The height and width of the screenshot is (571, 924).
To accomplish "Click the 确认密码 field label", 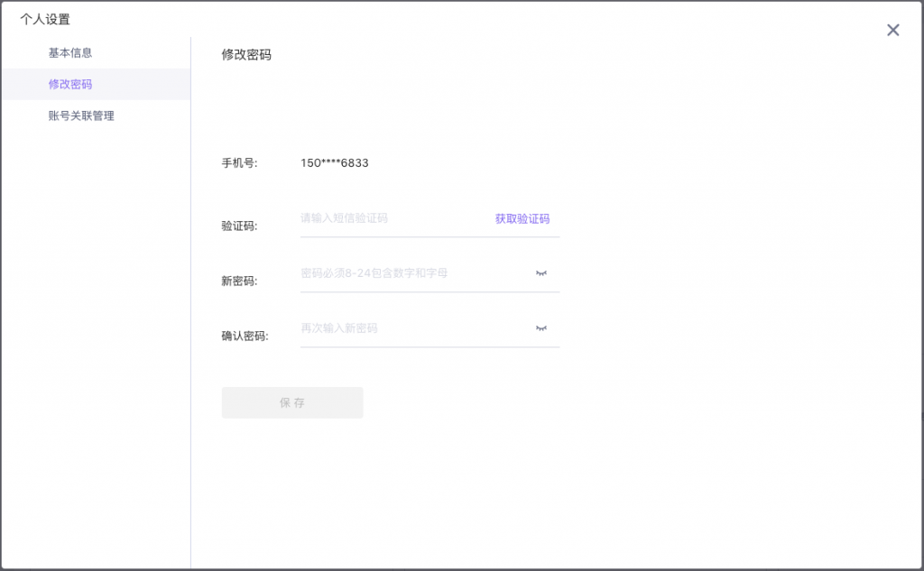I will pos(245,336).
